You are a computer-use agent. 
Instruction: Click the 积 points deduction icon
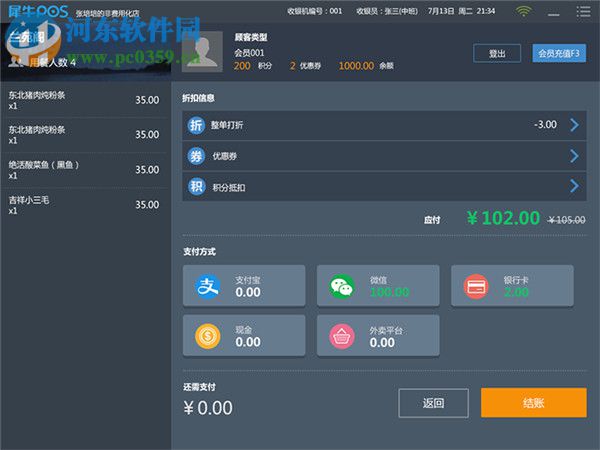[x=196, y=186]
